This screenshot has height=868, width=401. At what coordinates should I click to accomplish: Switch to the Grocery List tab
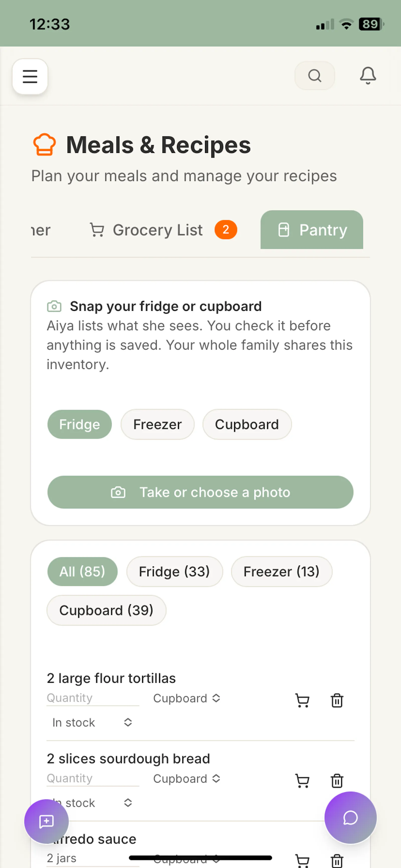tap(163, 230)
